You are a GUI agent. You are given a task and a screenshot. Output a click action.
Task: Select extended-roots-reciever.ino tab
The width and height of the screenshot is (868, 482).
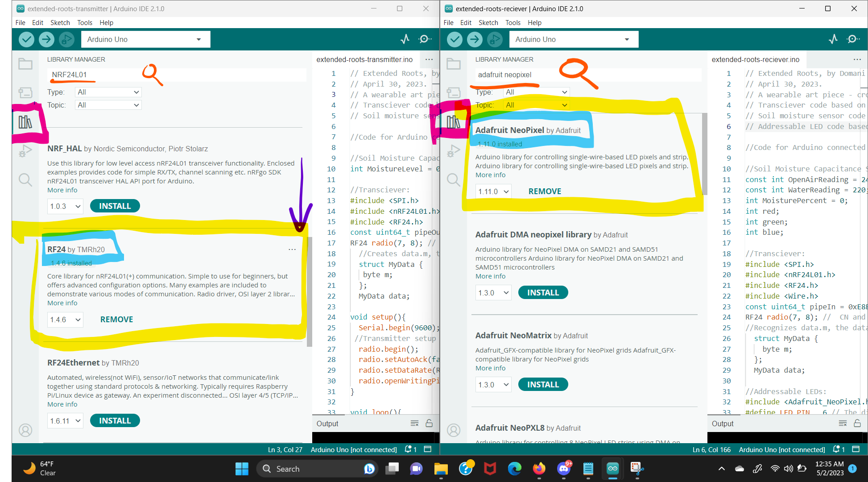click(756, 59)
